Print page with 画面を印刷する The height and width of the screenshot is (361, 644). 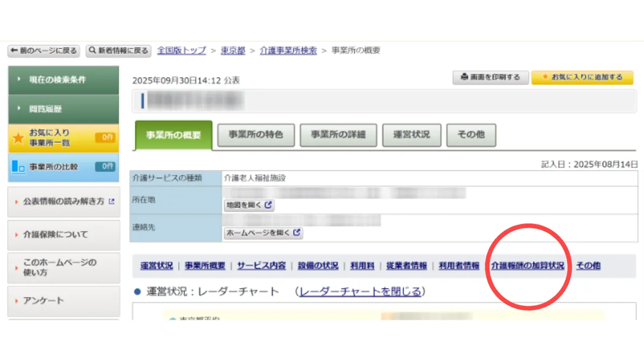(x=491, y=77)
